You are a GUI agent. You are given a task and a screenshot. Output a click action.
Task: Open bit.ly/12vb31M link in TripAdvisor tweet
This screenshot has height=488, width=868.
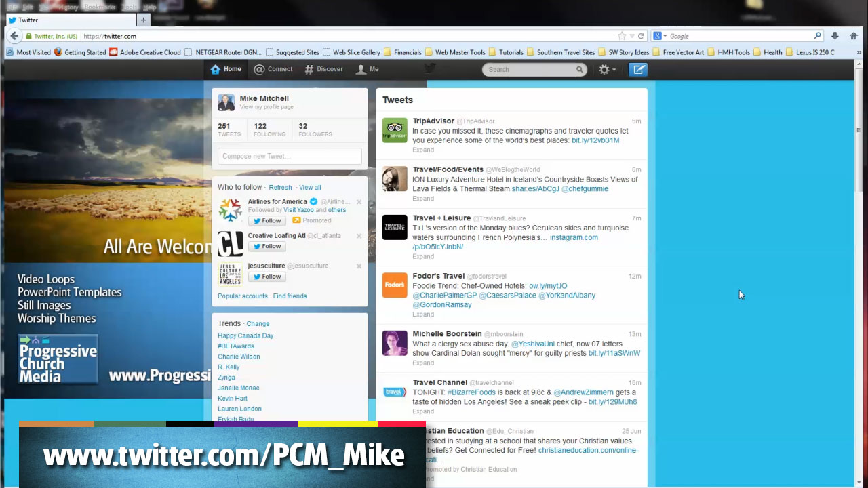[x=595, y=140]
